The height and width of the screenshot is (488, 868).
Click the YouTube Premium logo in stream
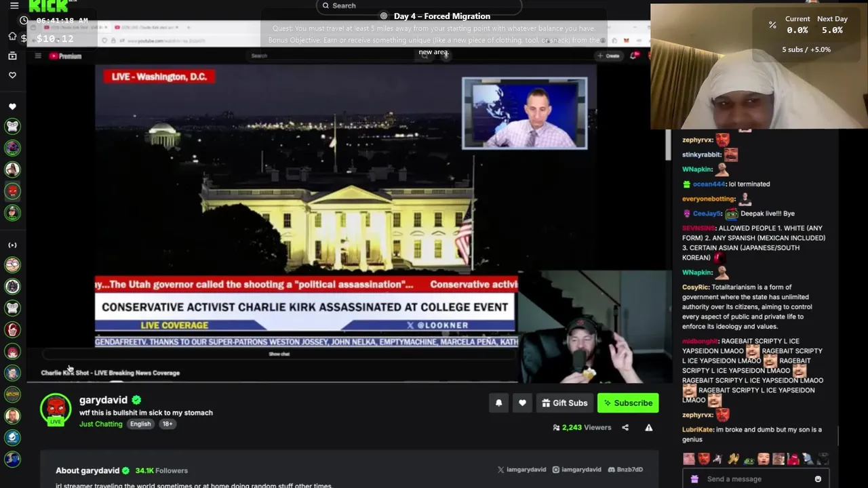coord(65,56)
